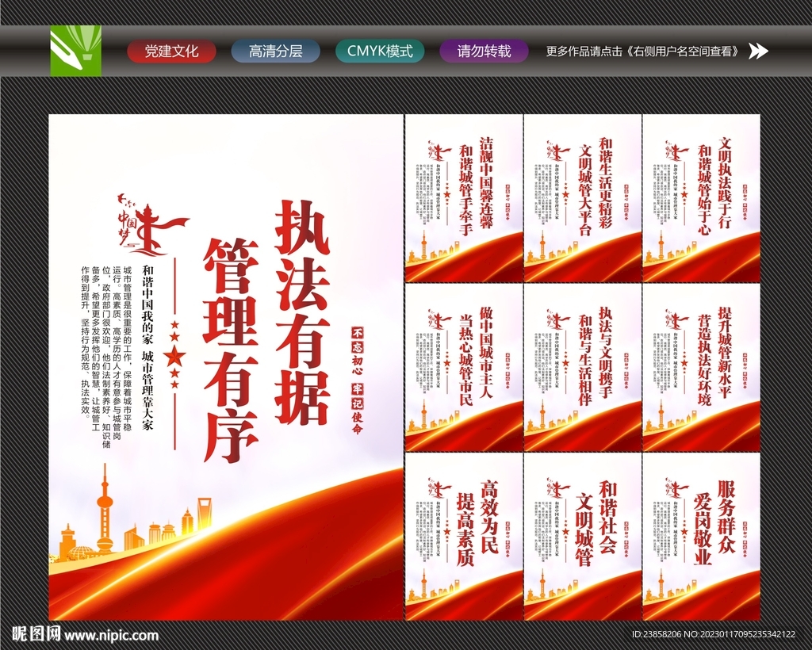Viewport: 812px width, 650px height.
Task: Open the www.nipic.com watermark link
Action: (x=111, y=635)
